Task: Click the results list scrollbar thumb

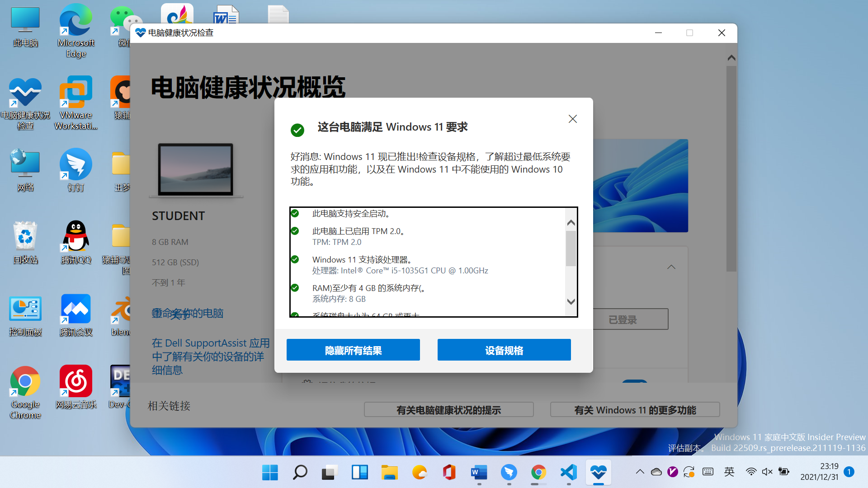Action: (571, 249)
